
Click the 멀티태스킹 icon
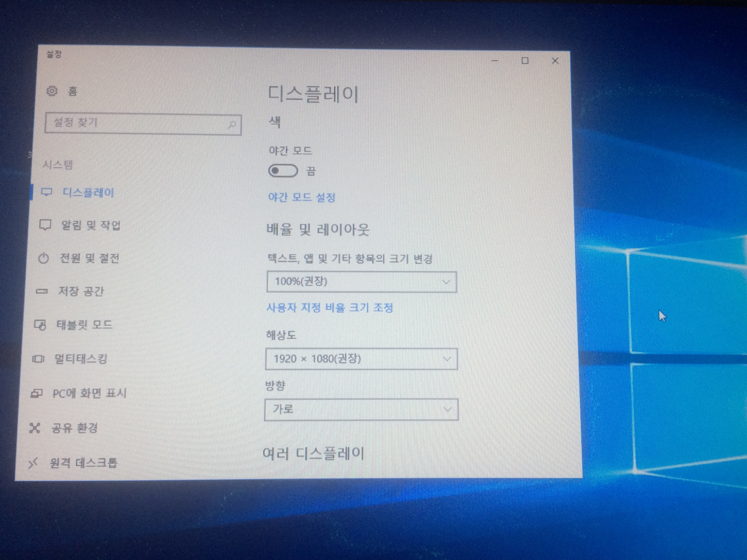click(38, 359)
